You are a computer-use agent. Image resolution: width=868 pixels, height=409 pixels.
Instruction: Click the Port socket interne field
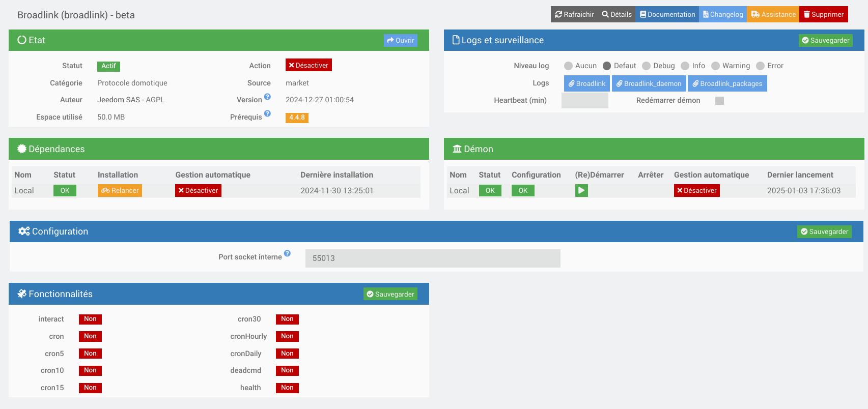point(433,258)
